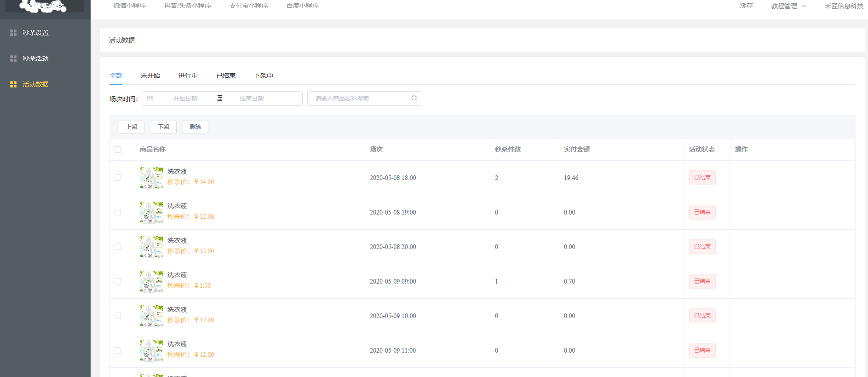Viewport: 868px width, 377px height.
Task: Open the 微信小程序 top navigation item
Action: click(130, 6)
